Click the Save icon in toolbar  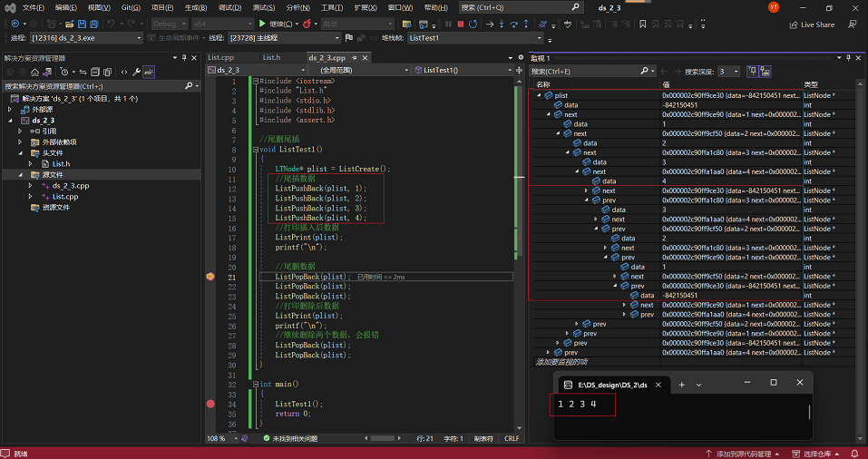[x=82, y=24]
